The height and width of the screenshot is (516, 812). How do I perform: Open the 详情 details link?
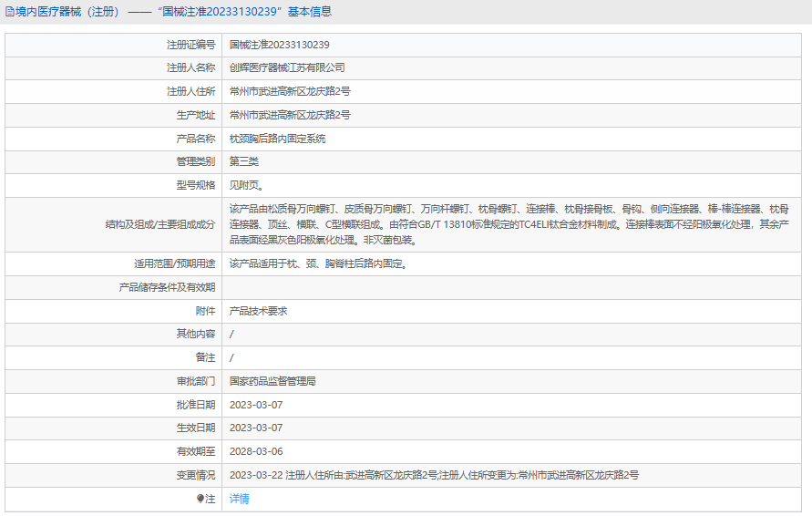click(x=239, y=499)
